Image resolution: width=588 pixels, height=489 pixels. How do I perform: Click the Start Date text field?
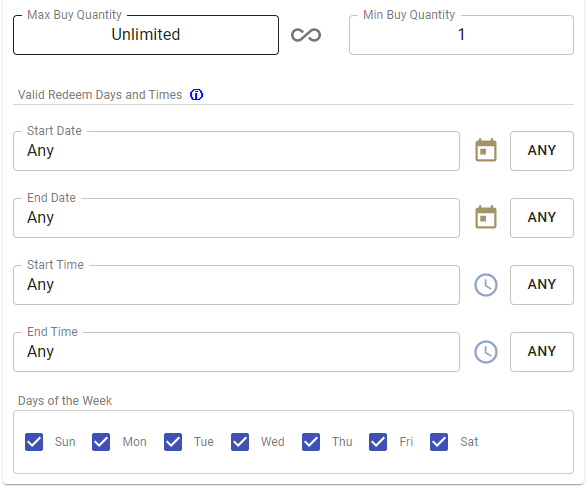tap(236, 151)
